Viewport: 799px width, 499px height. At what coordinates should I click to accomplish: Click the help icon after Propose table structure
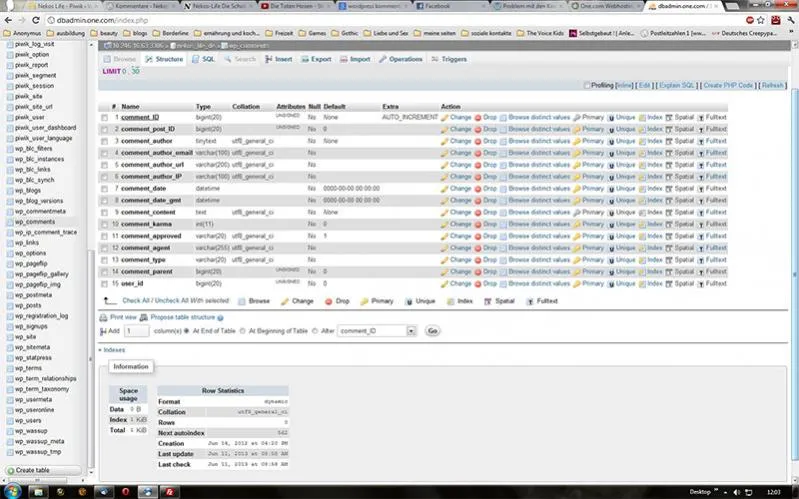coord(220,318)
